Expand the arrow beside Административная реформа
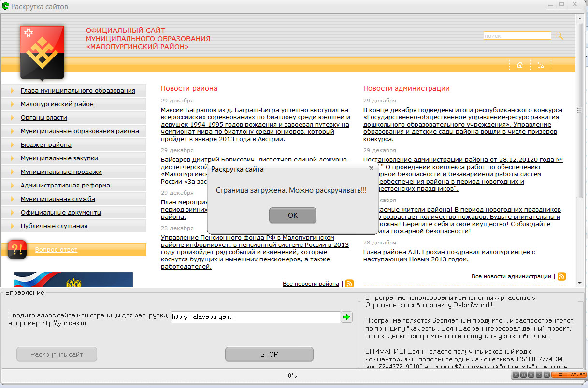The height and width of the screenshot is (388, 588). click(12, 186)
